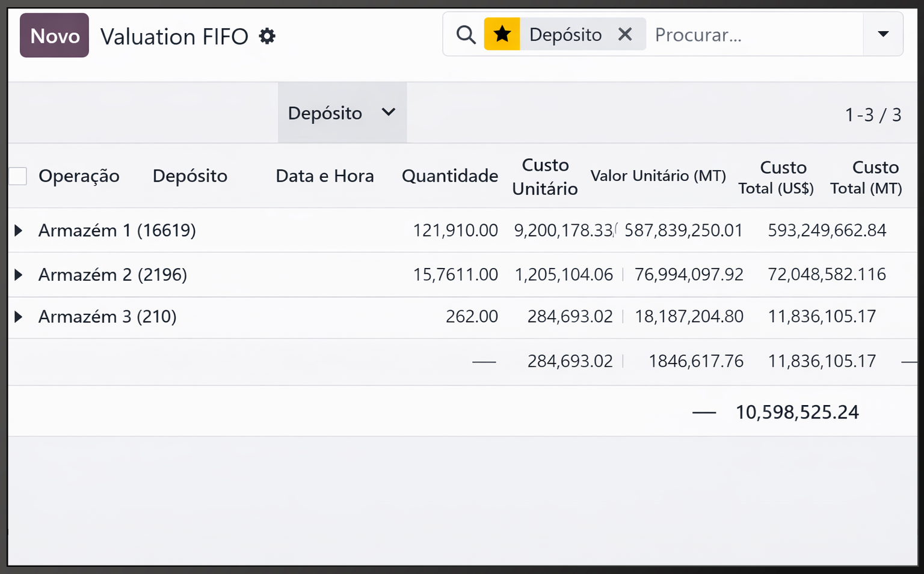Click the Depósito filter tag label
This screenshot has width=924, height=574.
pos(565,35)
